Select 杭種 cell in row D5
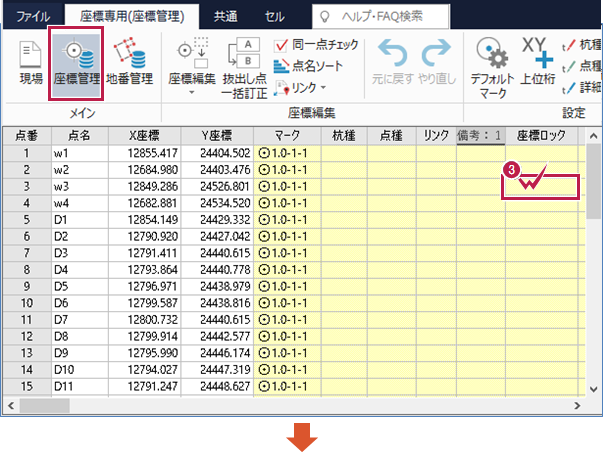The width and height of the screenshot is (603, 452). coord(344,287)
